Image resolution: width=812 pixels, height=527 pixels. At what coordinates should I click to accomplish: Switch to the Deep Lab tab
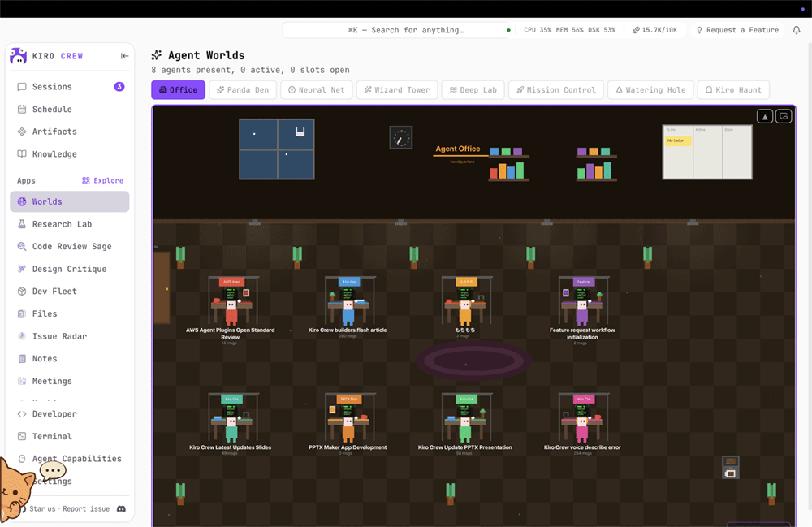473,90
